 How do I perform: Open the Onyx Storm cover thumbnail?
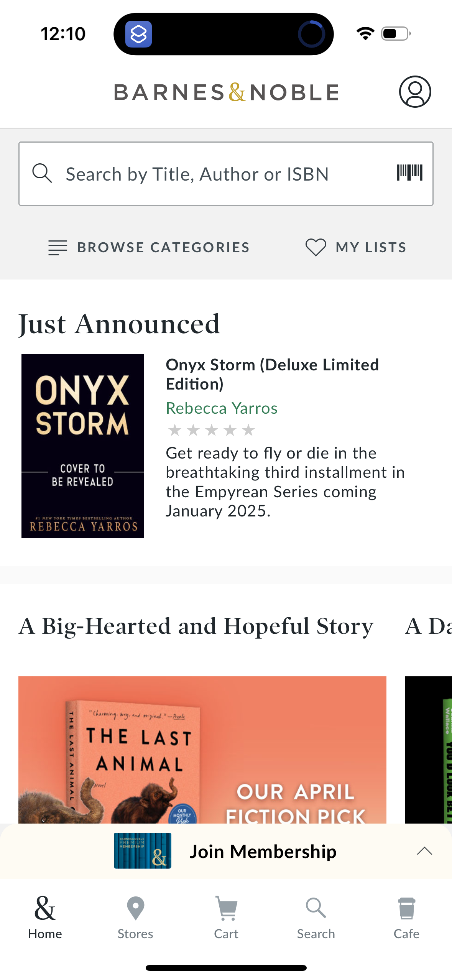click(83, 446)
